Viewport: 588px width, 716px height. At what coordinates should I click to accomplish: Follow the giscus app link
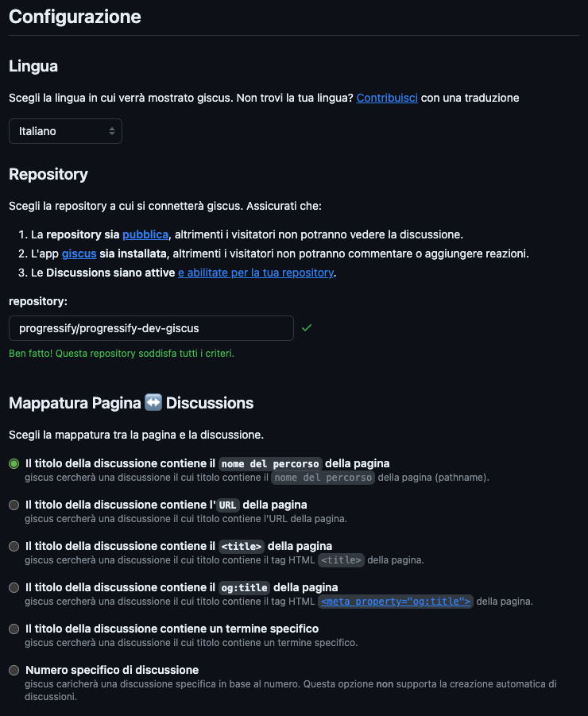(x=79, y=254)
